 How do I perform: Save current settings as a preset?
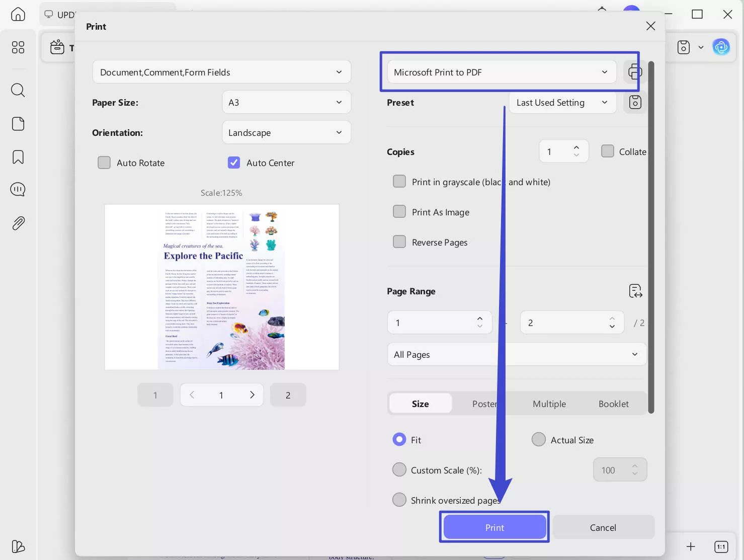(635, 102)
